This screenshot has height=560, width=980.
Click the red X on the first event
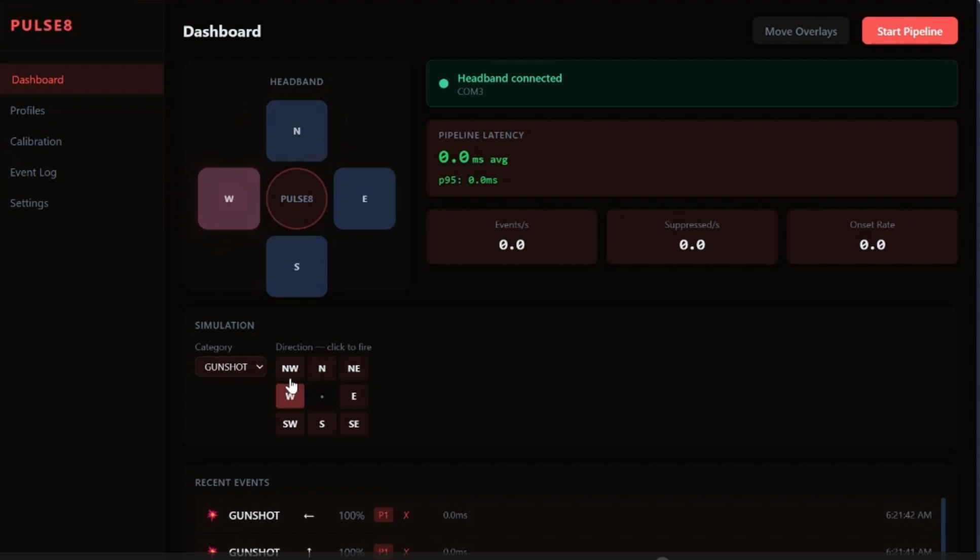coord(406,515)
